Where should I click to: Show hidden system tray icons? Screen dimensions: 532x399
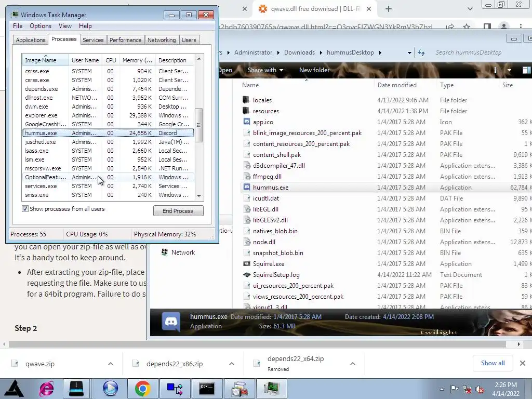442,389
